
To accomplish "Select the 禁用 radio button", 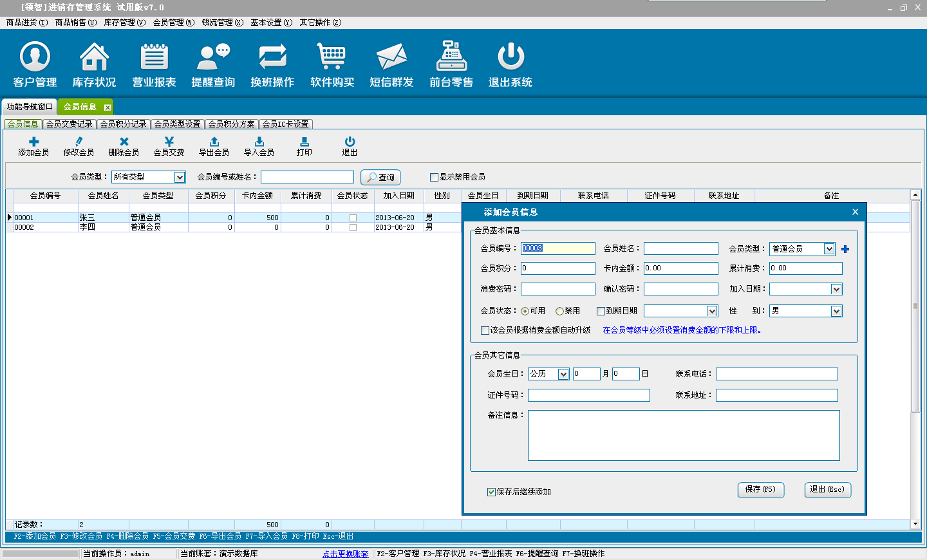I will point(559,312).
